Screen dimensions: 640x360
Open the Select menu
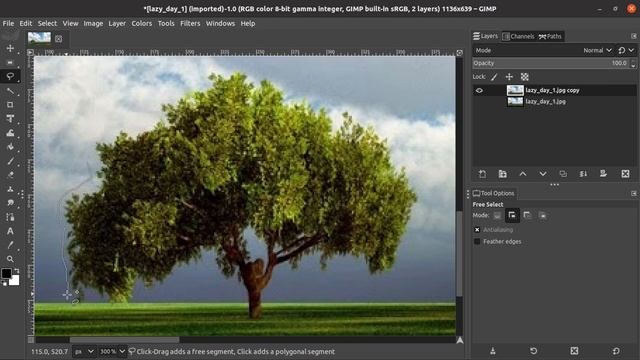coord(47,23)
